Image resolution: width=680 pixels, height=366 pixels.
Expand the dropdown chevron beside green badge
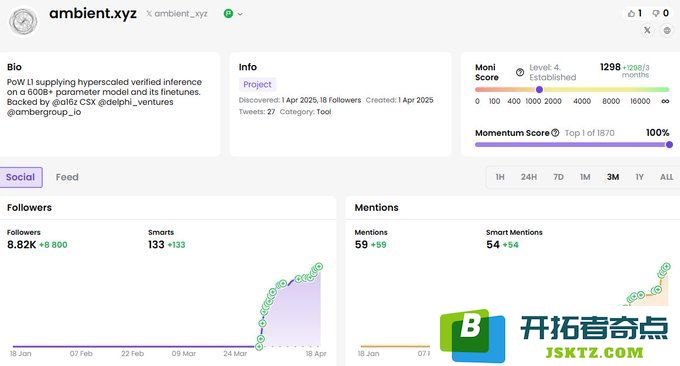(240, 14)
